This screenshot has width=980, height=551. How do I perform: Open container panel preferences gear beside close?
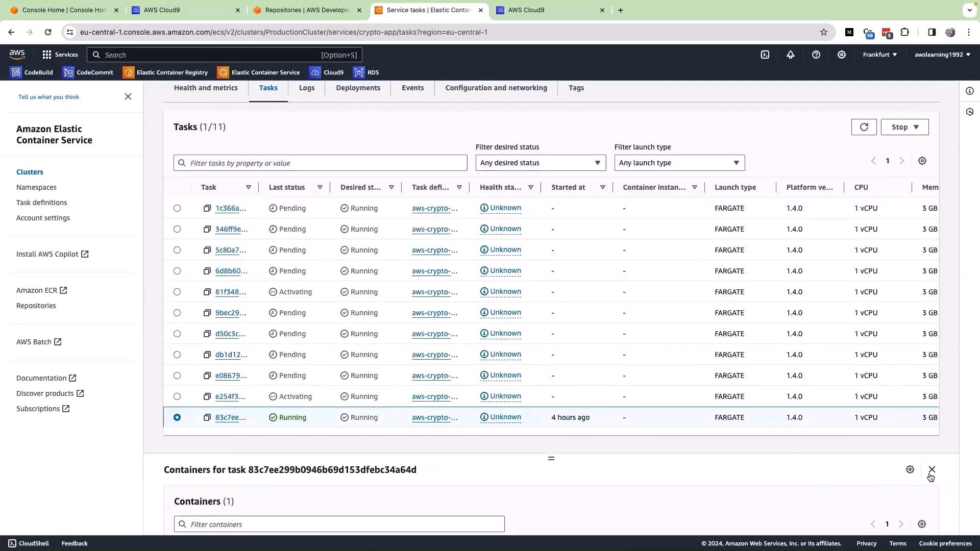910,469
